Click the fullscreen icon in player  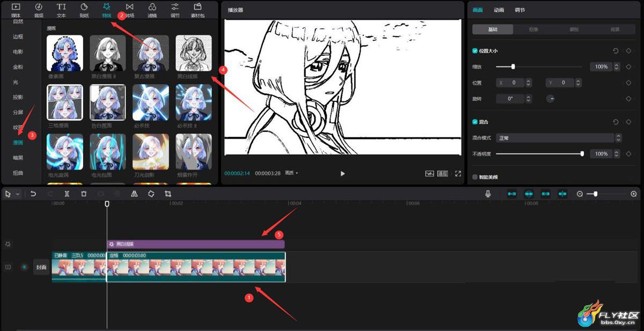point(458,174)
